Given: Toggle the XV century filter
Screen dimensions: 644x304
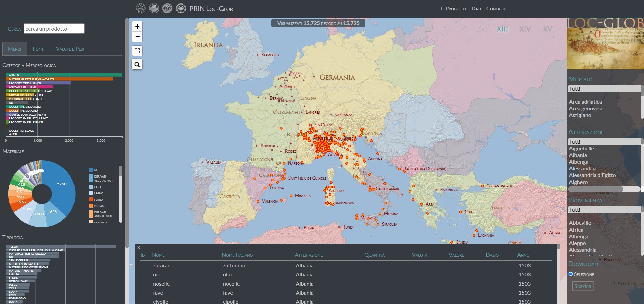Looking at the screenshot, I should click(547, 29).
